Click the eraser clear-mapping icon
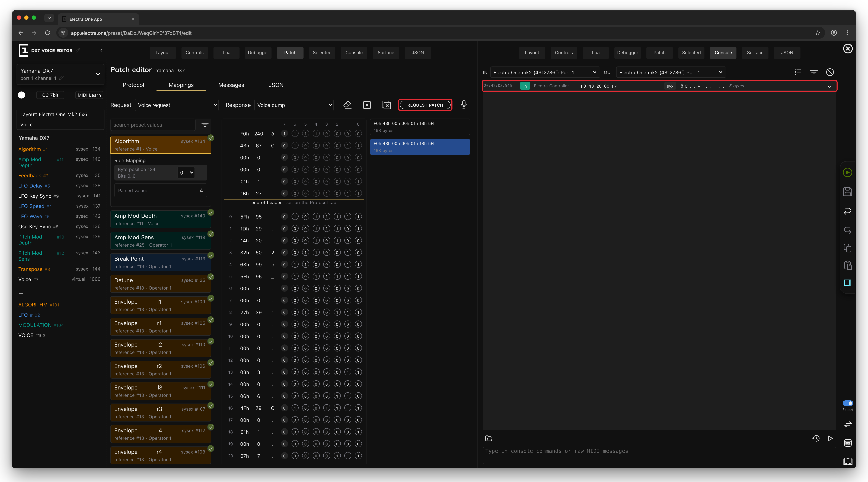The width and height of the screenshot is (868, 482). pos(347,105)
